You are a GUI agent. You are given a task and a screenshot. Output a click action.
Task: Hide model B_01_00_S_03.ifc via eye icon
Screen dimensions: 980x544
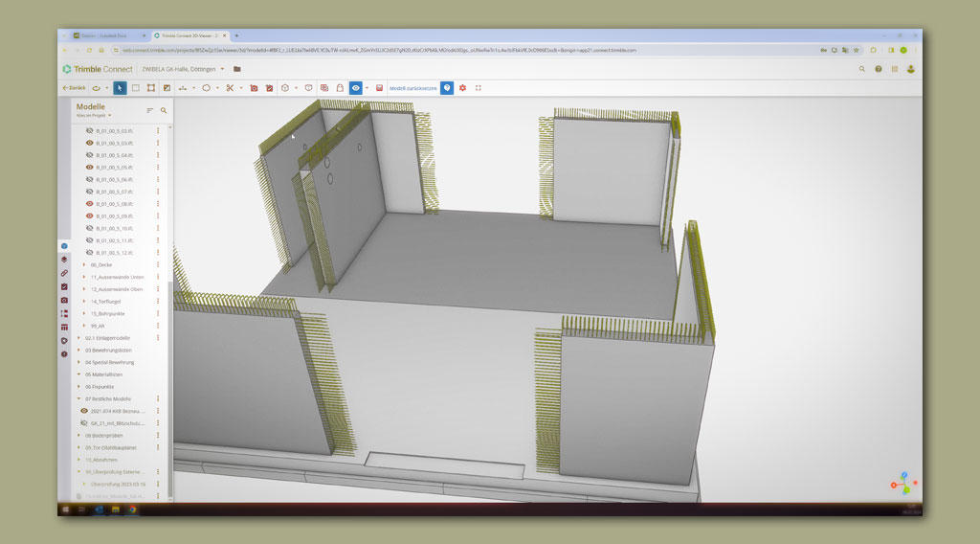pos(90,143)
